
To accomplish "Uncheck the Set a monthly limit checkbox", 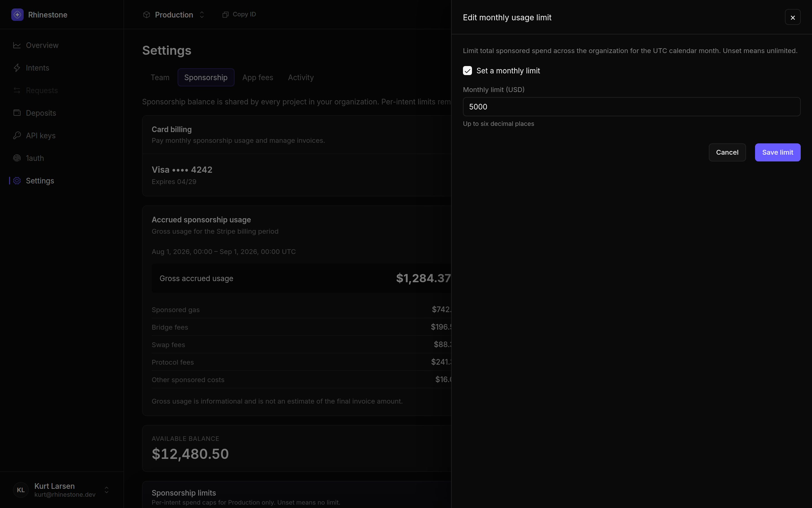I will pyautogui.click(x=467, y=71).
